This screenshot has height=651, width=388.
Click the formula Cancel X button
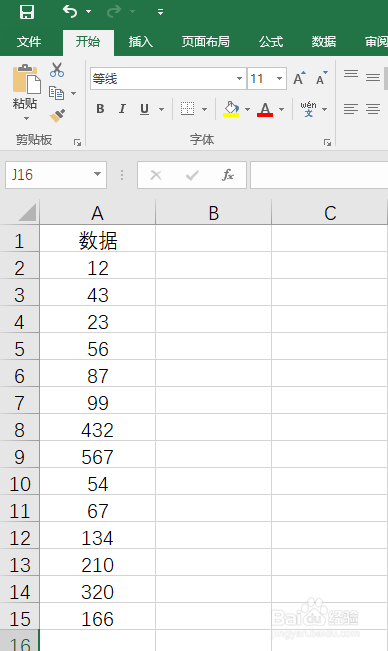coord(156,175)
